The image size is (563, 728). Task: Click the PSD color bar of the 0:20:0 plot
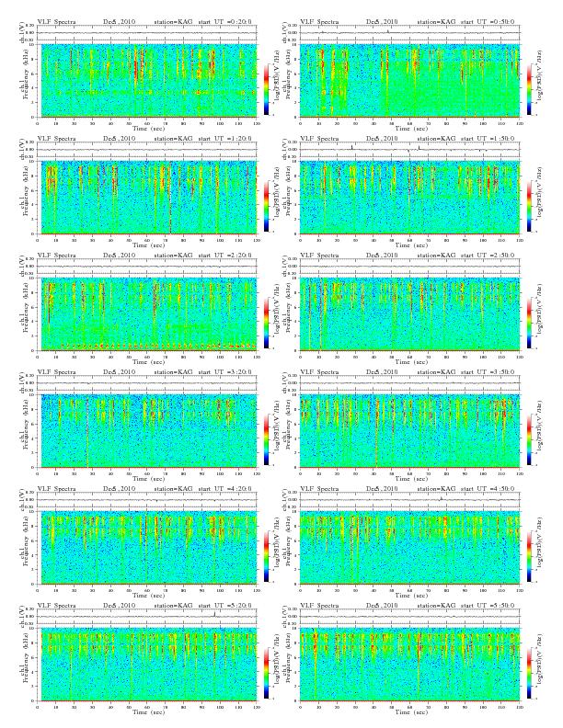click(x=266, y=89)
